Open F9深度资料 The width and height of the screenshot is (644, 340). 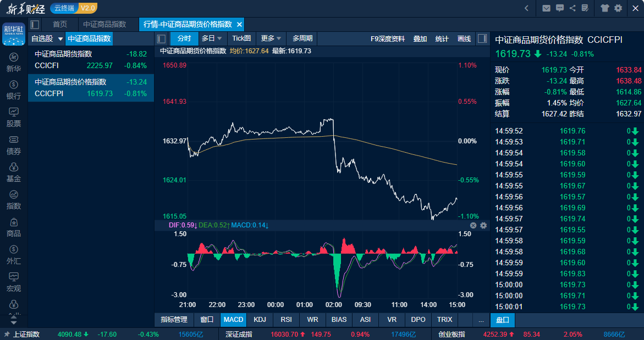pyautogui.click(x=388, y=39)
